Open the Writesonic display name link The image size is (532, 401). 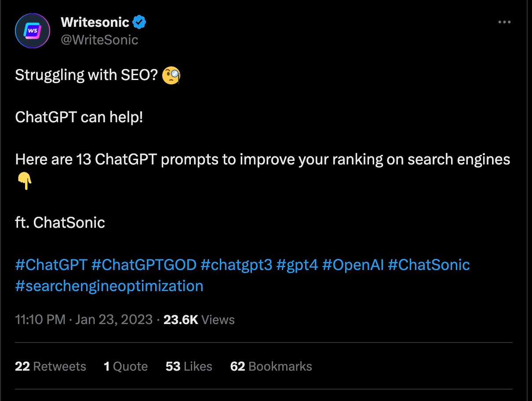(95, 22)
